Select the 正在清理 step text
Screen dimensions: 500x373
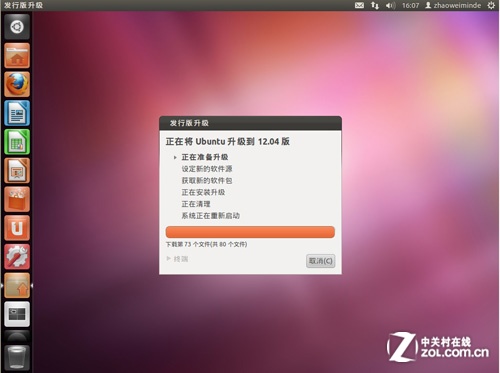(196, 204)
